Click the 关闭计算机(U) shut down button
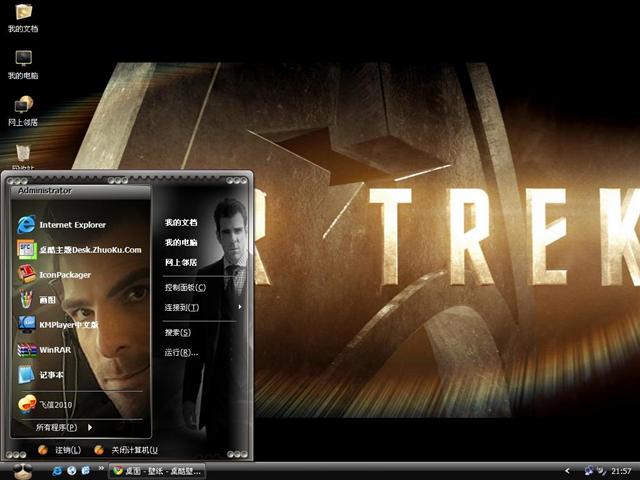Image resolution: width=640 pixels, height=480 pixels. tap(126, 450)
